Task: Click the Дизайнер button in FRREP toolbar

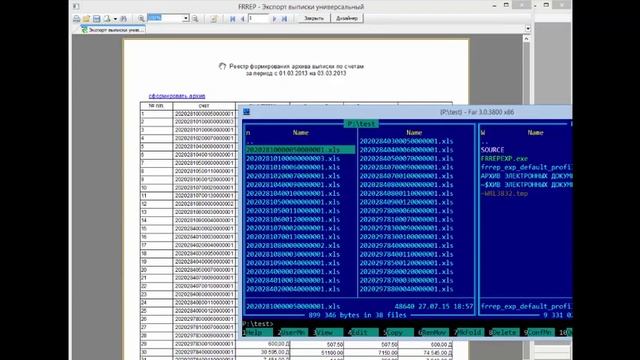Action: pyautogui.click(x=347, y=18)
